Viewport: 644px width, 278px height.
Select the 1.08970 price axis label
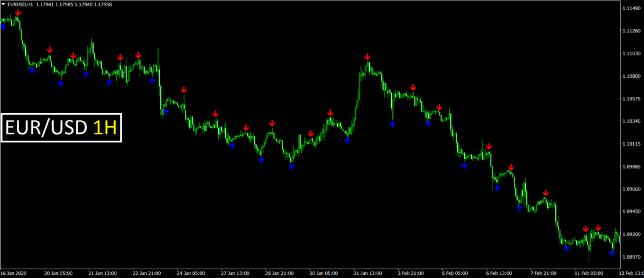pos(633,257)
